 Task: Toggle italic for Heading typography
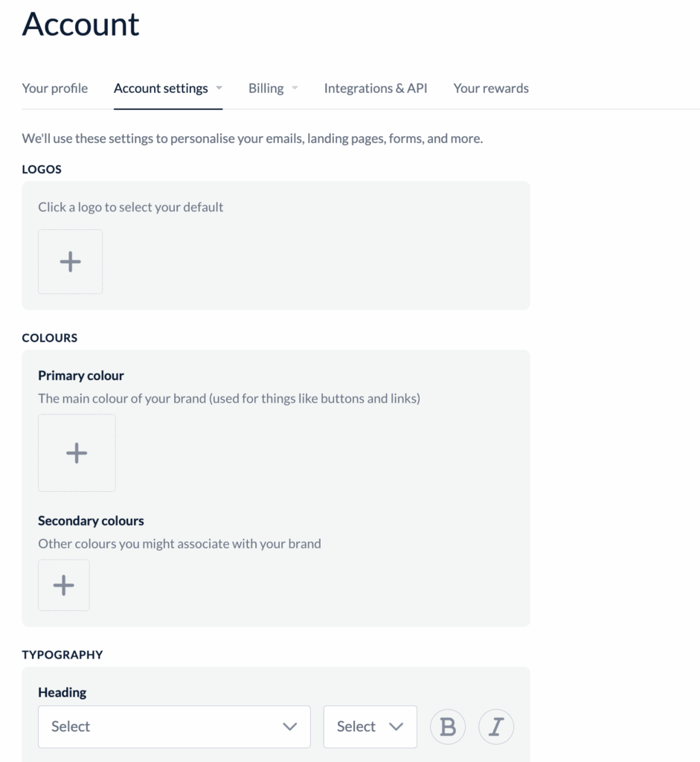point(496,726)
